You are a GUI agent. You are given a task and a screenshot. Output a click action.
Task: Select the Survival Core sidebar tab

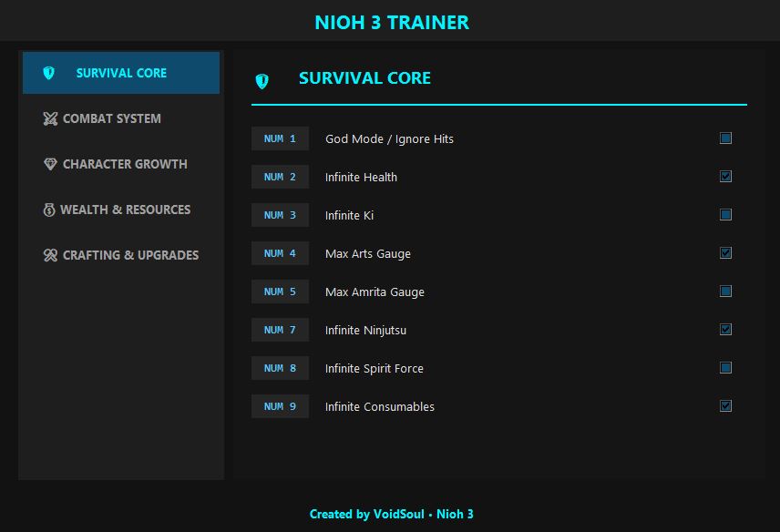(121, 73)
